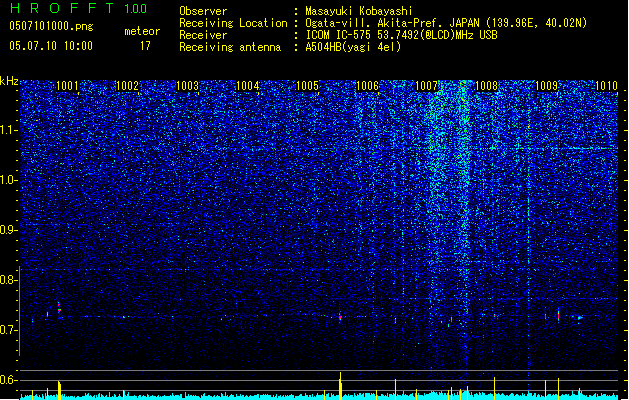The image size is (629, 400).
Task: Click the observer name Masayuki Kobayashi
Action: click(359, 11)
